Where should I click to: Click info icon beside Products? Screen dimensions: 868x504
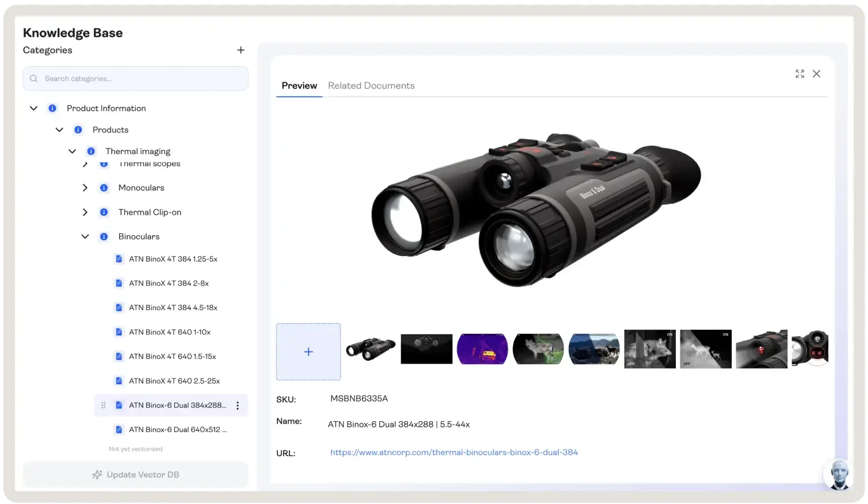(x=78, y=130)
